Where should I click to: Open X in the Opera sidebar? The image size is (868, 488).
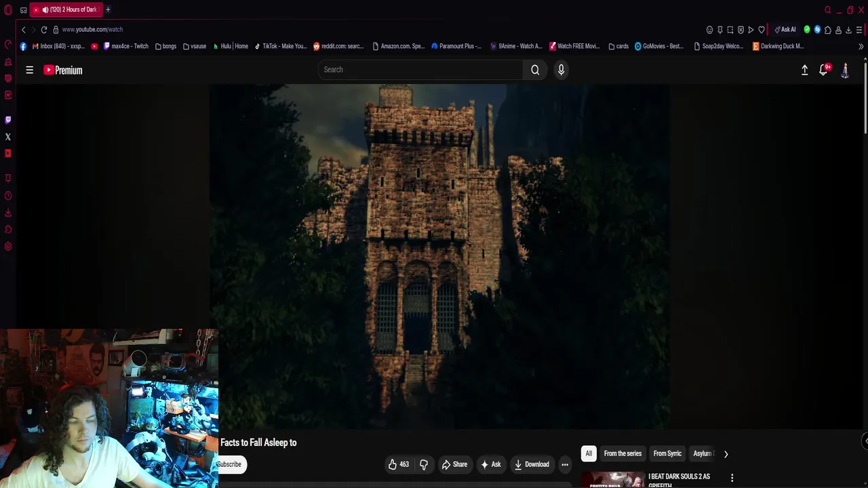click(x=8, y=137)
